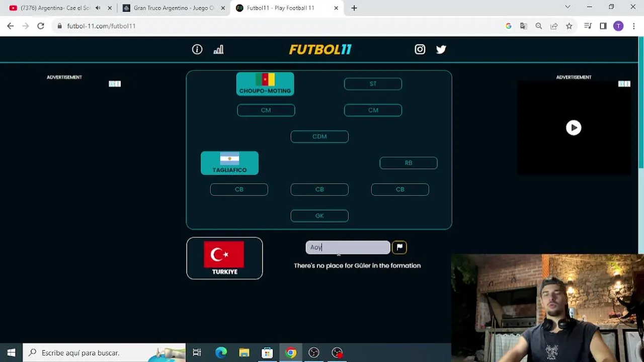Open OBS Studio from taskbar
The width and height of the screenshot is (644, 362).
[x=314, y=353]
